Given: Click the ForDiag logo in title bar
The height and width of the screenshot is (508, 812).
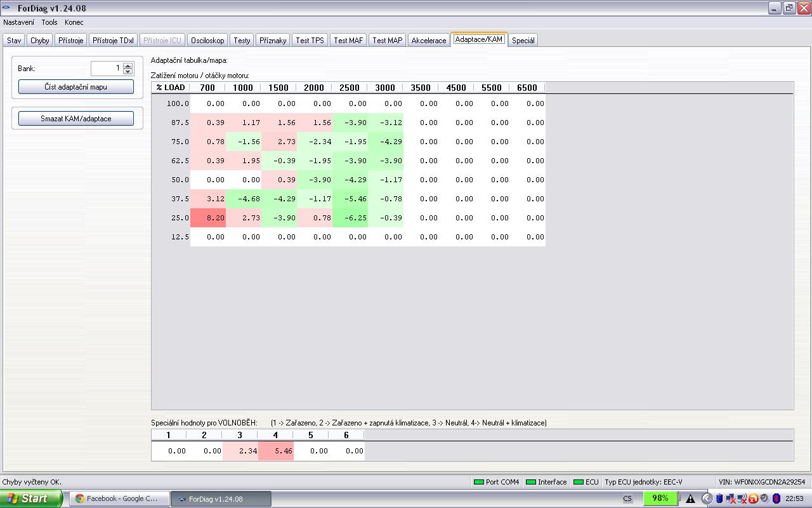Looking at the screenshot, I should click(x=7, y=8).
